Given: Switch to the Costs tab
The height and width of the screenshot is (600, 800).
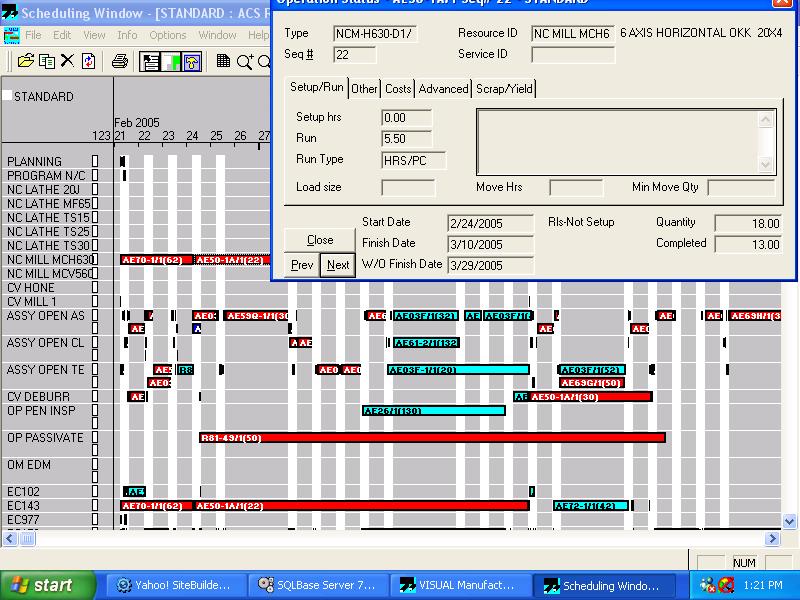Looking at the screenshot, I should point(398,89).
